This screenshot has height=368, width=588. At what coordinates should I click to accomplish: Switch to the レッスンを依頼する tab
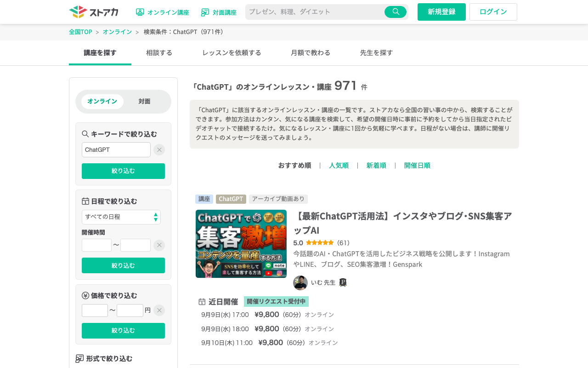232,53
